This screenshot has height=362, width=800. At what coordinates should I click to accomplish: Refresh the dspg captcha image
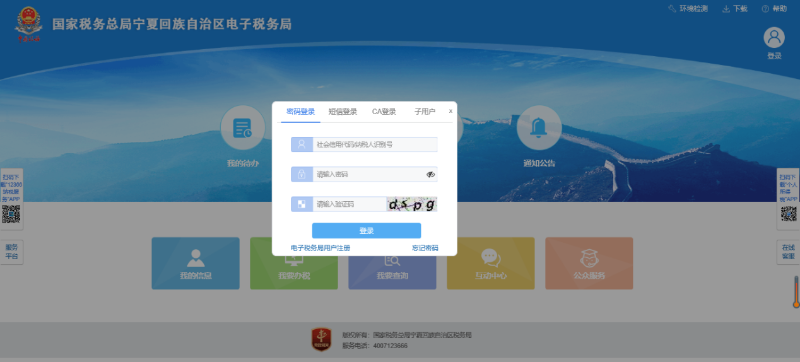(x=412, y=204)
